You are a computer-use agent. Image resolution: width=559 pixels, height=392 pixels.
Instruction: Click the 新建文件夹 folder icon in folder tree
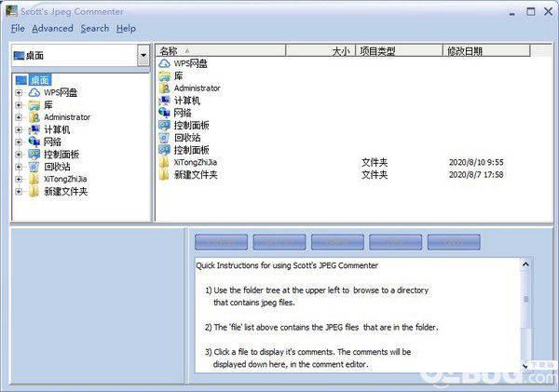(34, 192)
